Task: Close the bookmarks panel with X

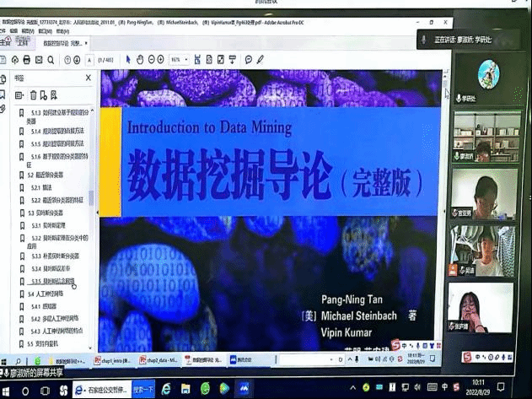Action: coord(88,78)
